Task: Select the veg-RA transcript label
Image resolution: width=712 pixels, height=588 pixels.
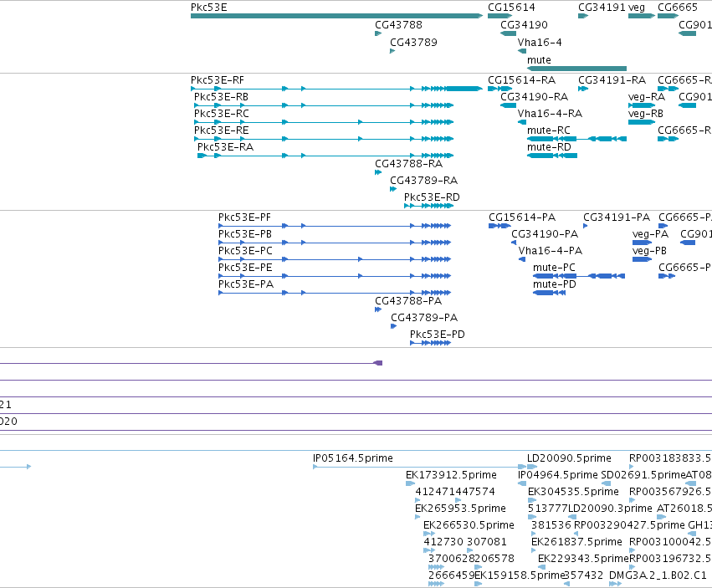Action: click(x=647, y=97)
